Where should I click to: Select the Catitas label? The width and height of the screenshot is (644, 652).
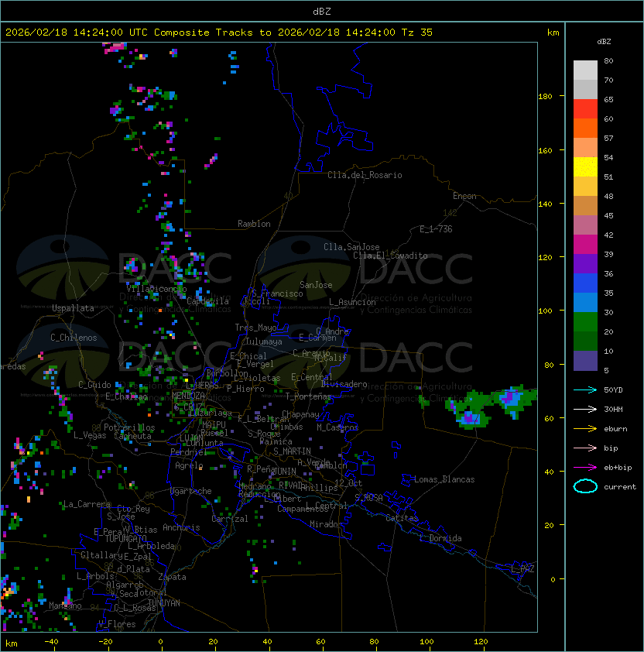402,519
